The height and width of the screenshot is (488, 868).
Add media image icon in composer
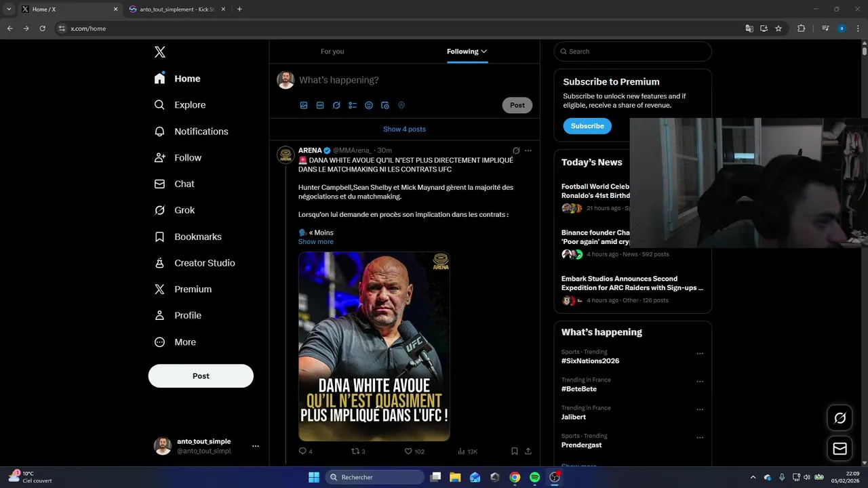[x=304, y=105]
